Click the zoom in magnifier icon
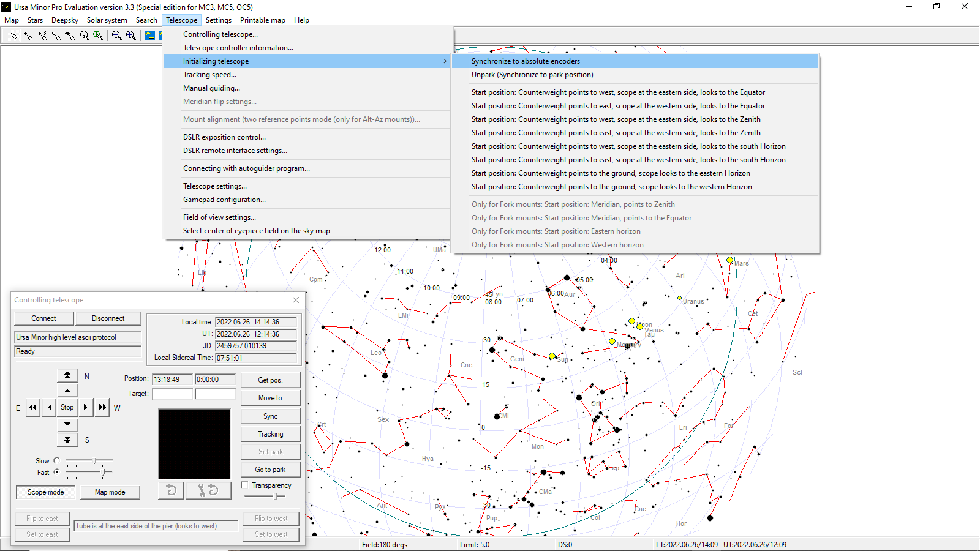 tap(131, 36)
